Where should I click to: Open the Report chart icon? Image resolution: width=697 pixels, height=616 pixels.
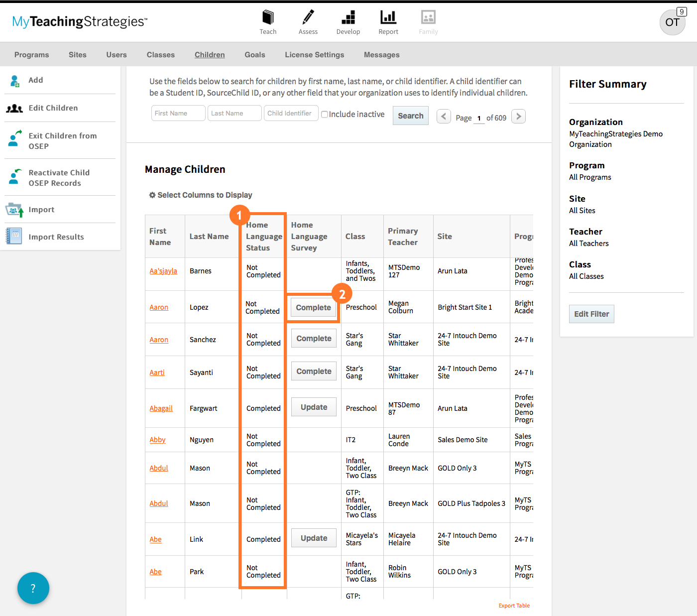[388, 18]
